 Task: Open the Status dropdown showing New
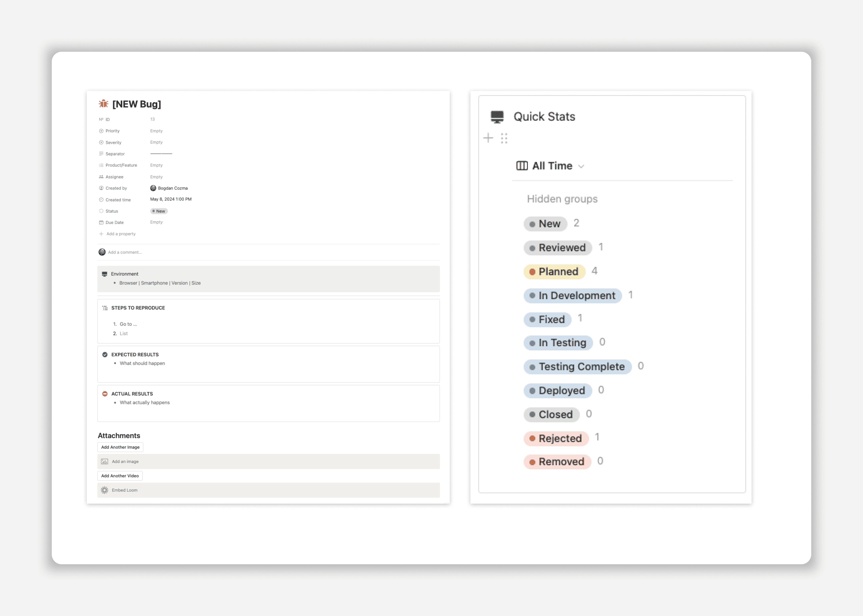coord(159,211)
